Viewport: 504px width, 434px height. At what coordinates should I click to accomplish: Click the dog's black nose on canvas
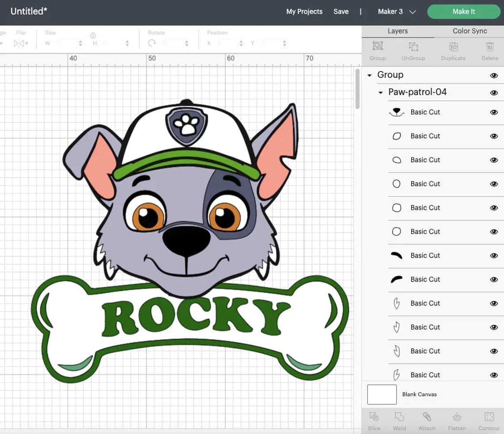[186, 240]
